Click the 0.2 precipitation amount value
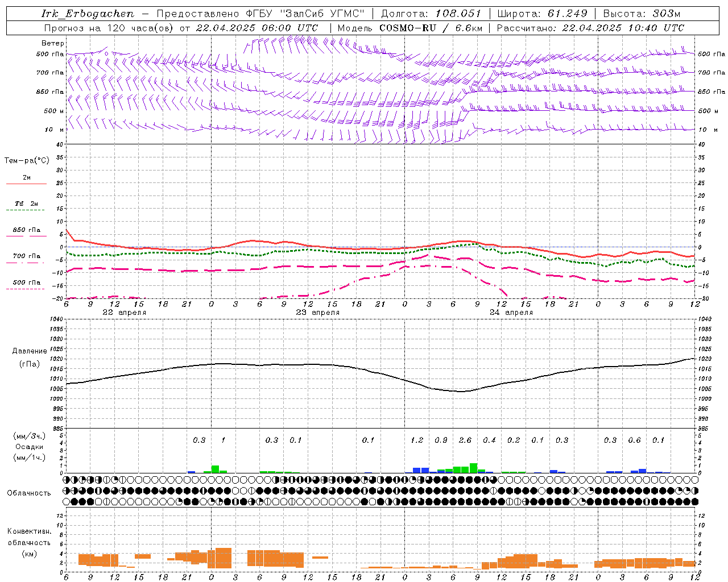The image size is (728, 582). click(x=514, y=440)
